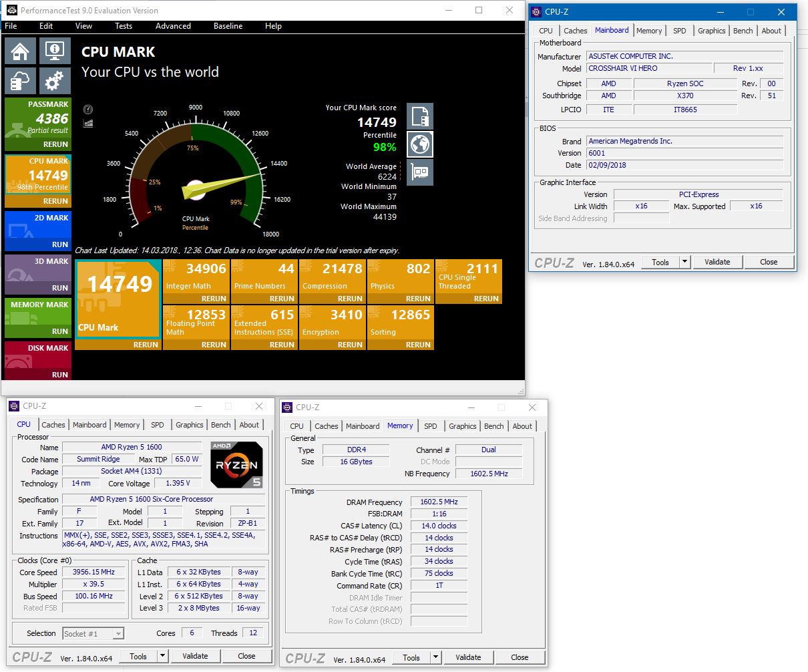The image size is (808, 672).
Task: Click the save results document icon
Action: [420, 116]
